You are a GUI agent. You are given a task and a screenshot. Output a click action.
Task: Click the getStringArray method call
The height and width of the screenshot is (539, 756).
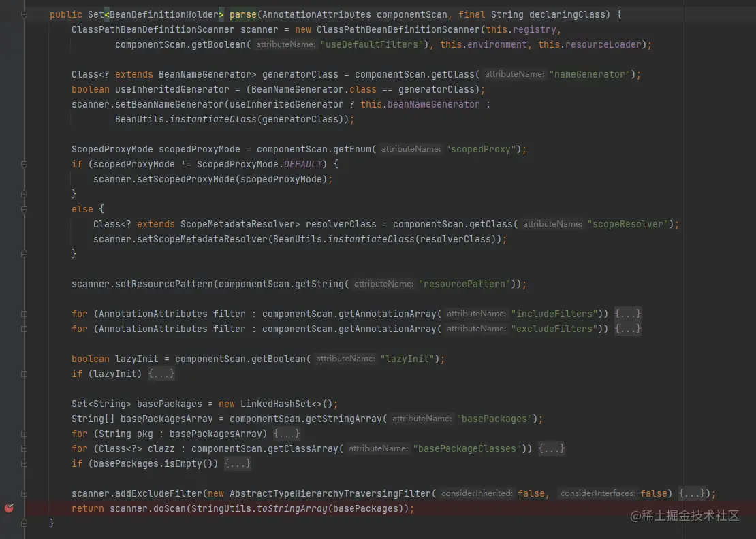tap(344, 419)
